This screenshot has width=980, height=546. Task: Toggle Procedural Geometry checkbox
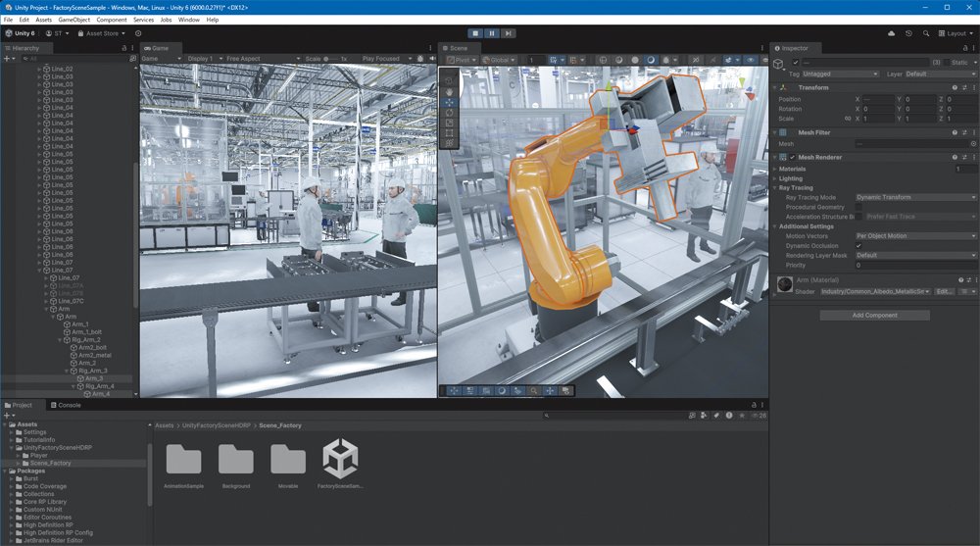coord(858,207)
